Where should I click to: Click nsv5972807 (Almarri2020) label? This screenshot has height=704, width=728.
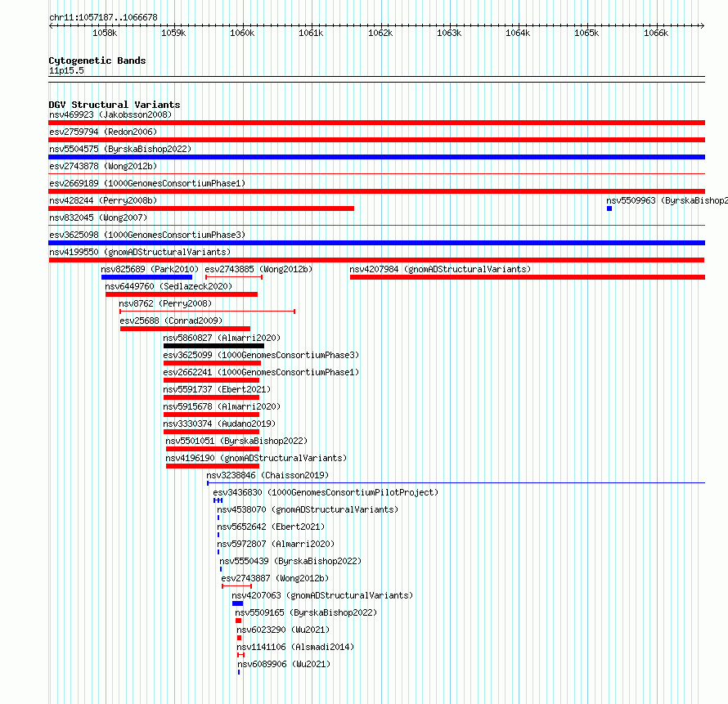tap(276, 544)
